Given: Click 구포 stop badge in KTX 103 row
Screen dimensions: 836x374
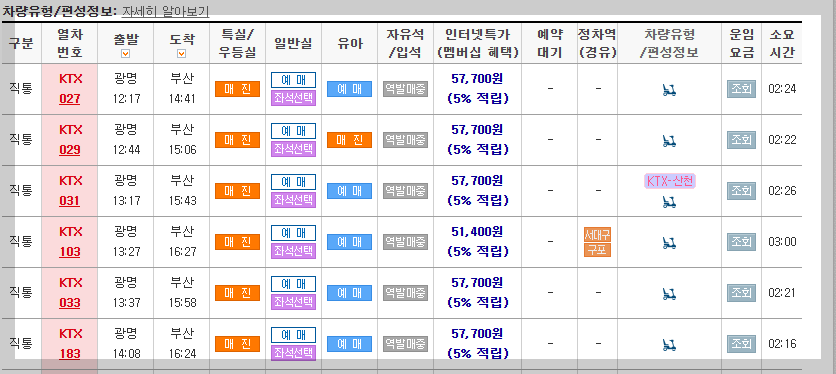Looking at the screenshot, I should coord(598,250).
